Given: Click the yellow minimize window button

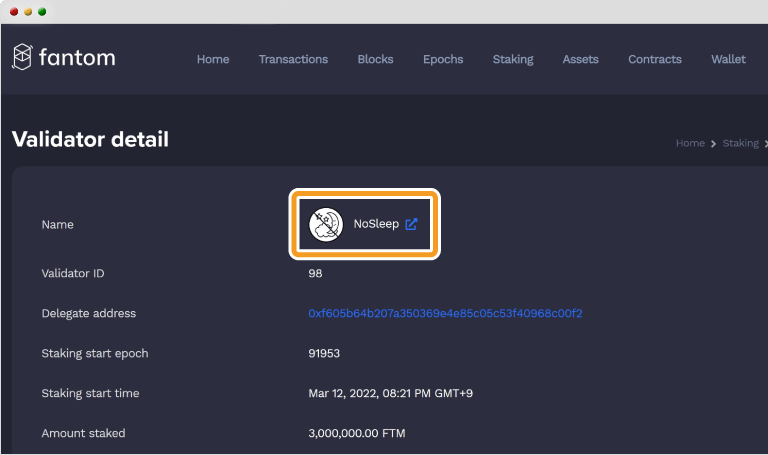Looking at the screenshot, I should point(28,12).
